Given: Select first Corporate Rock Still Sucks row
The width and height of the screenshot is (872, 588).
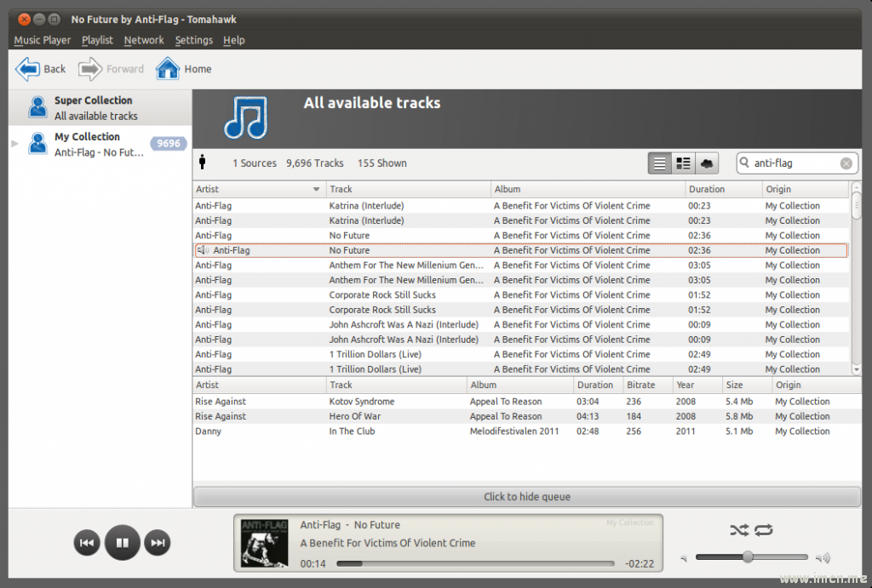Looking at the screenshot, I should pyautogui.click(x=520, y=294).
